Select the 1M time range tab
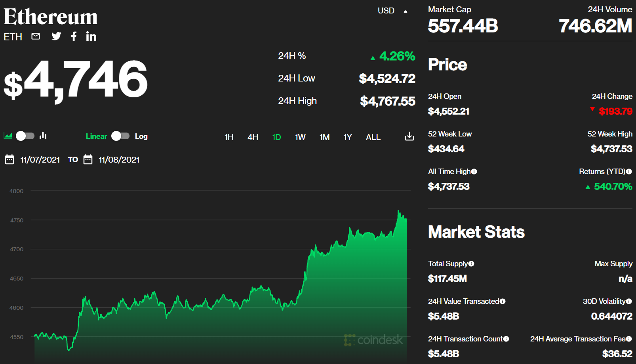636x364 pixels. (x=324, y=137)
